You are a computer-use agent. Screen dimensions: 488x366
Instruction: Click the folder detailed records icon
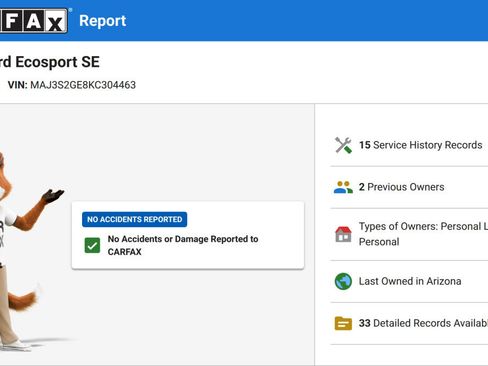click(343, 323)
